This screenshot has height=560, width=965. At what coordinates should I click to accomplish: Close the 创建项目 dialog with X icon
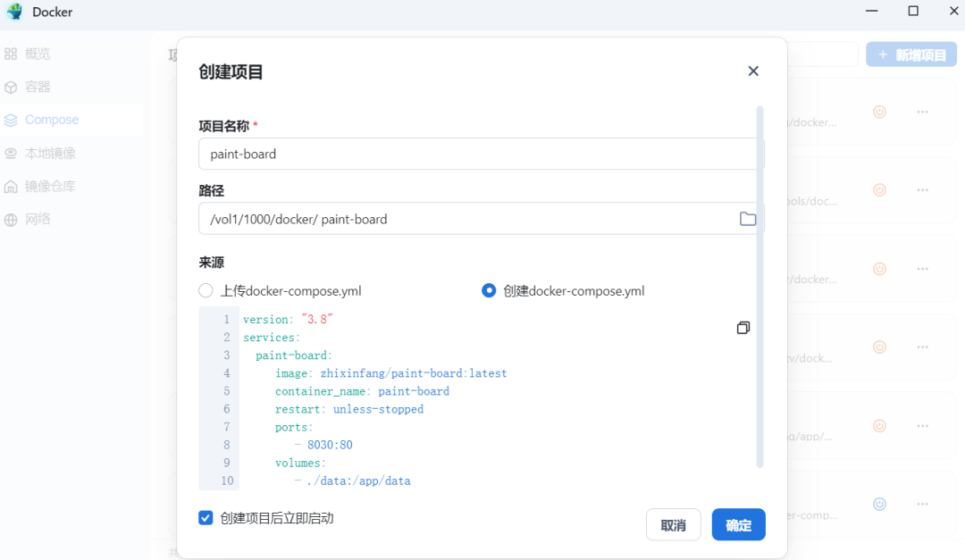(753, 71)
